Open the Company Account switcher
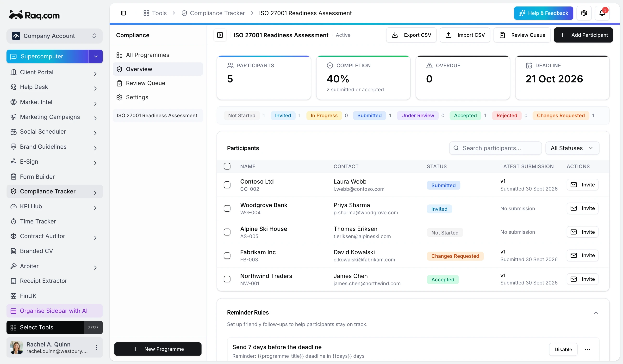 pyautogui.click(x=54, y=36)
